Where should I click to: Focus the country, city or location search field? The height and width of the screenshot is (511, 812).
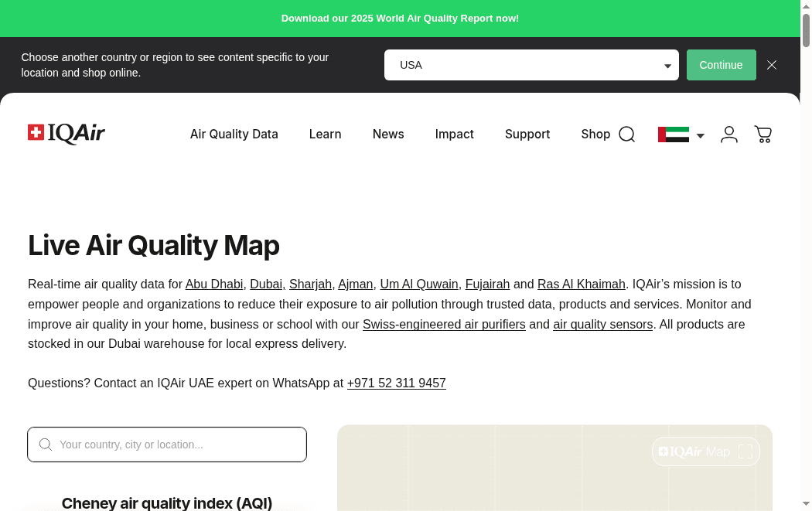pyautogui.click(x=167, y=445)
